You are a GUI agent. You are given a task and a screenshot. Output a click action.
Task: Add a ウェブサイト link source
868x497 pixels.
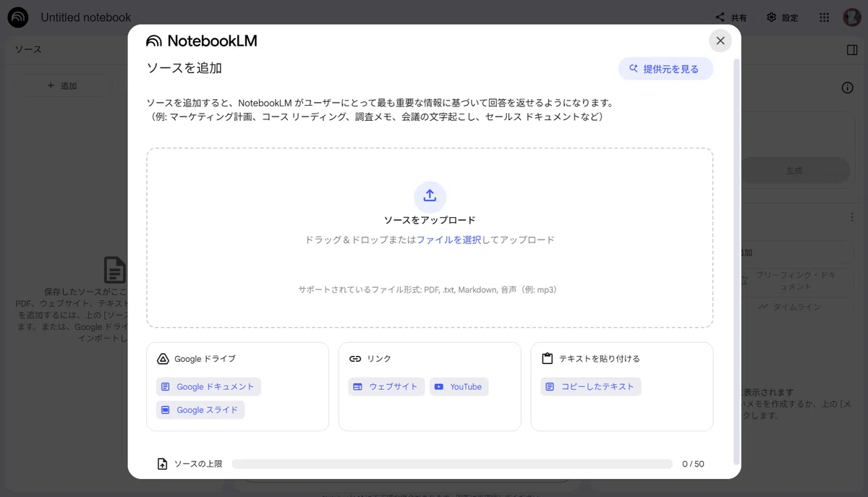[x=386, y=387]
